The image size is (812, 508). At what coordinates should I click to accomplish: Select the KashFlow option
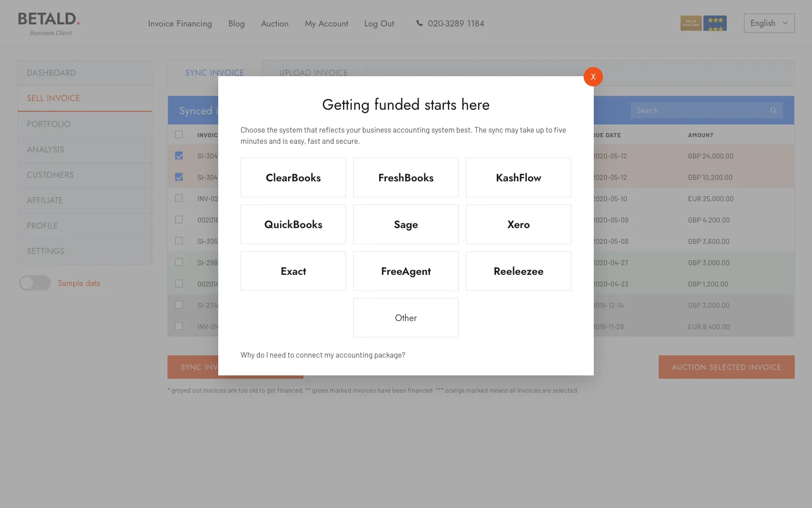(x=519, y=177)
